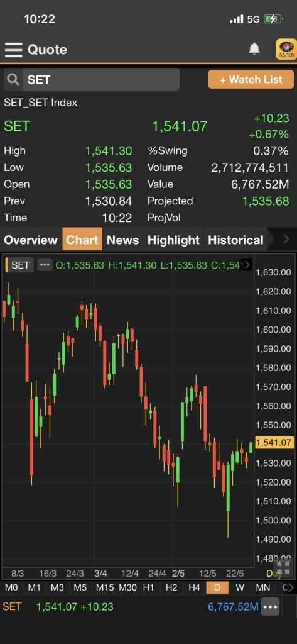The width and height of the screenshot is (297, 644).
Task: Expand the OHLC info bar arrow
Action: (248, 265)
